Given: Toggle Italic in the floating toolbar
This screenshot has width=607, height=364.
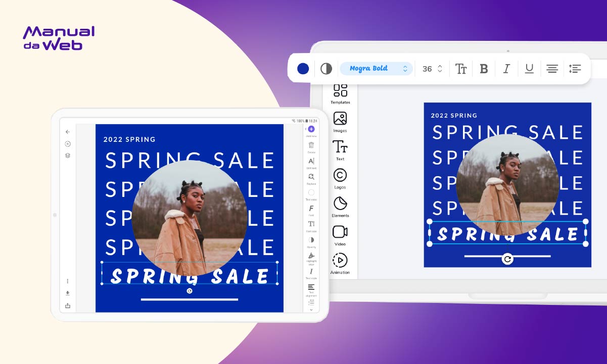Looking at the screenshot, I should (x=506, y=69).
